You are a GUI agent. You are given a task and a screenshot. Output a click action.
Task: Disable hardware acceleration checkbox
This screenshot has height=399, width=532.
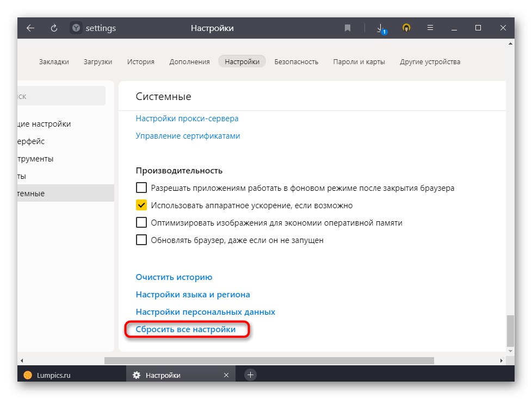141,205
